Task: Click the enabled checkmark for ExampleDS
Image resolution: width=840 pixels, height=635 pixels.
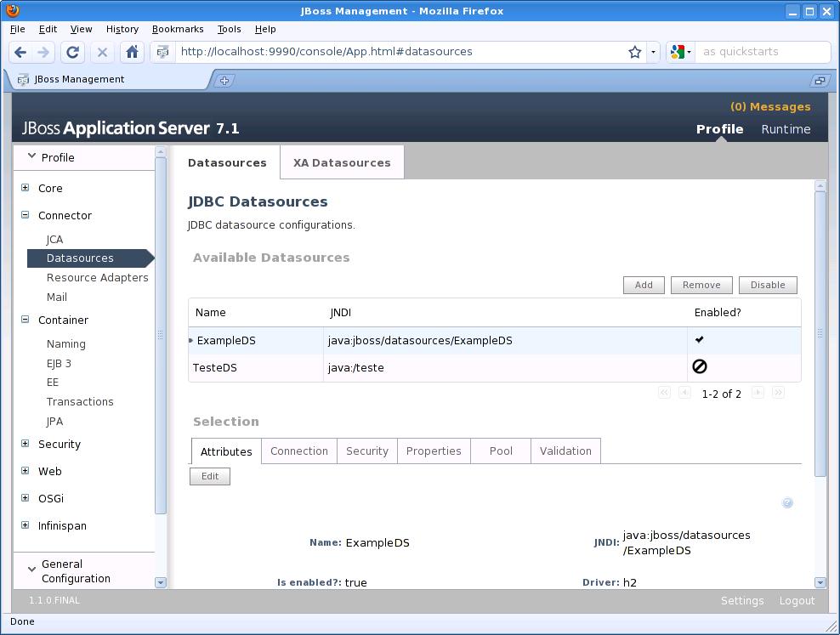Action: [x=699, y=339]
